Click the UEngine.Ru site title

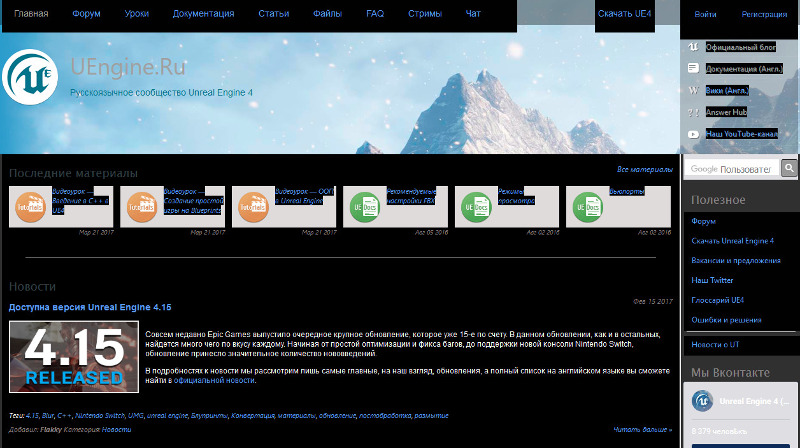tap(128, 67)
